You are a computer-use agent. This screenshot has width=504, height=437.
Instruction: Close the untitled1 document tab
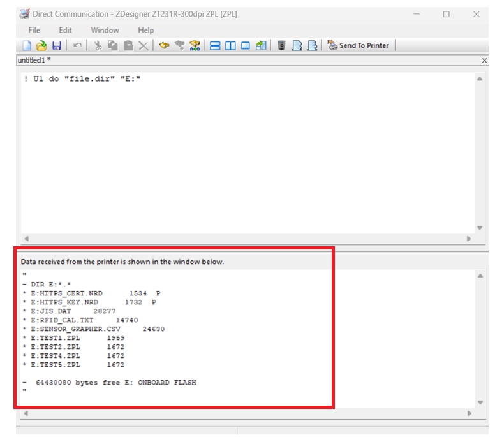click(484, 61)
